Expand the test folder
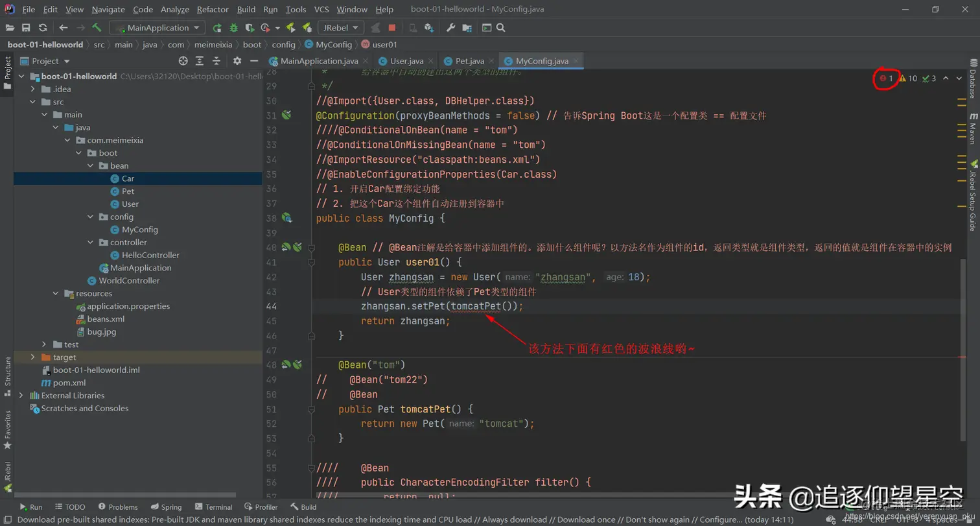The image size is (980, 526). pos(44,344)
